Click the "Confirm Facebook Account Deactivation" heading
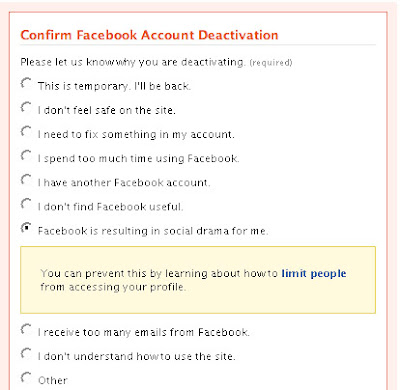 point(149,35)
